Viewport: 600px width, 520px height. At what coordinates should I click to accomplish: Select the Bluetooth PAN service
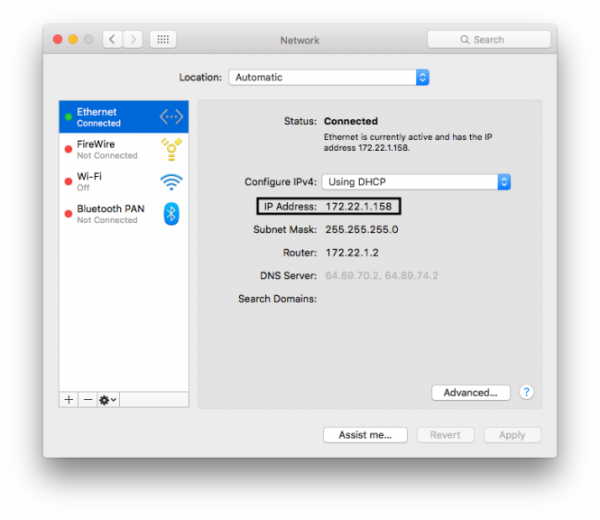coord(124,214)
